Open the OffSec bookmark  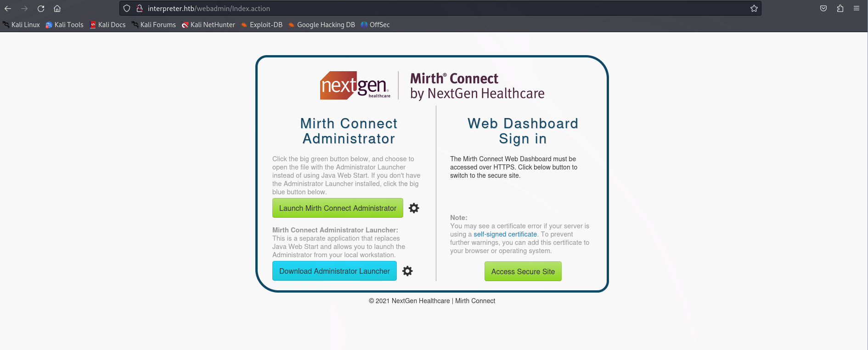coord(375,25)
